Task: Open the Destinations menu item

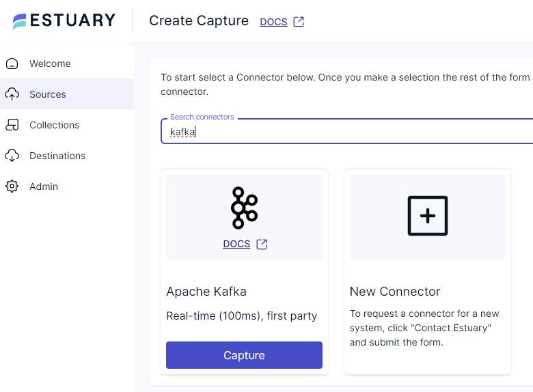Action: [57, 156]
